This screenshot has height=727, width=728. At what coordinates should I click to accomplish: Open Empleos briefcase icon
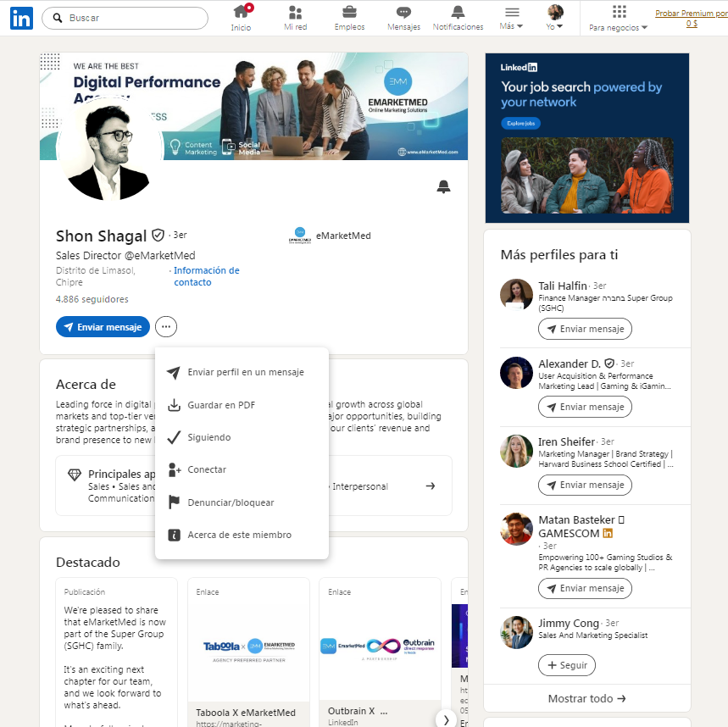point(350,18)
